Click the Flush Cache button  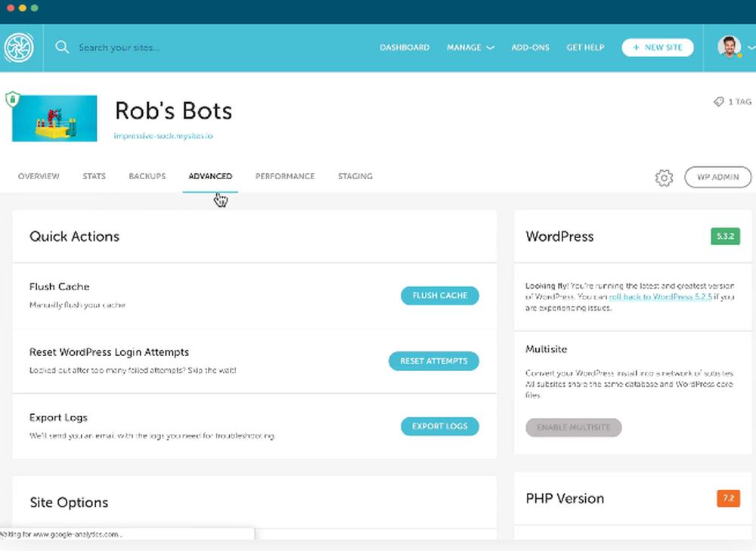[440, 296]
